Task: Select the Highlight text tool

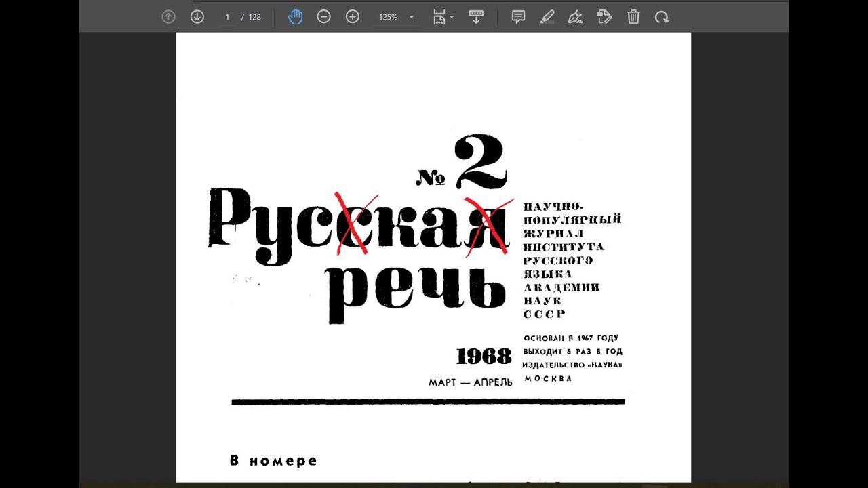Action: click(x=547, y=17)
